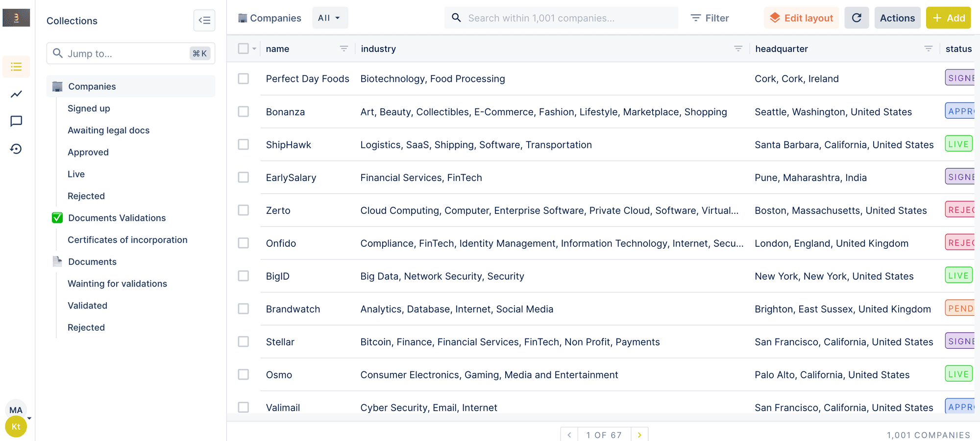Image resolution: width=980 pixels, height=441 pixels.
Task: Open the select-all checkbox dropdown arrow
Action: coord(254,49)
